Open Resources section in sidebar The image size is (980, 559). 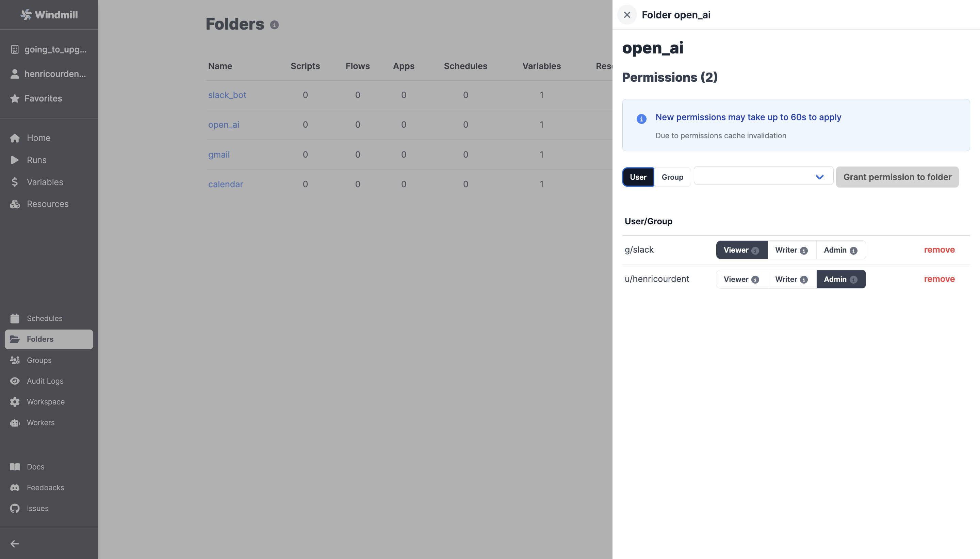[47, 203]
